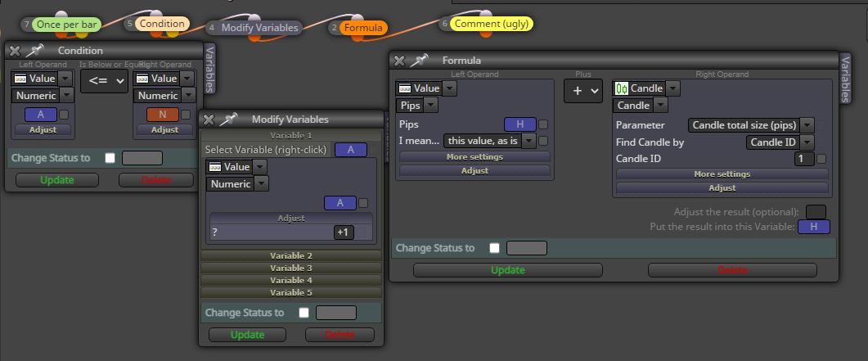Image resolution: width=868 pixels, height=361 pixels.
Task: Select the Modify Variables node in the flow
Action: pyautogui.click(x=259, y=28)
